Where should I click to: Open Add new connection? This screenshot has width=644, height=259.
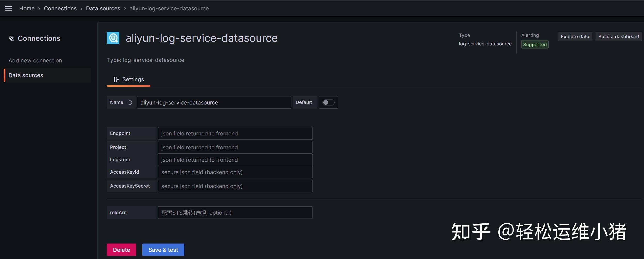(x=35, y=60)
